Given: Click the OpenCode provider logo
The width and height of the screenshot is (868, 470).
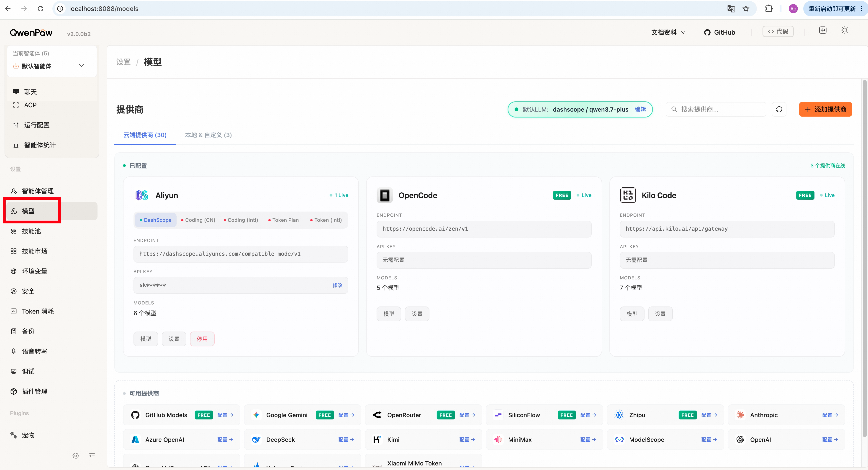Looking at the screenshot, I should (385, 195).
